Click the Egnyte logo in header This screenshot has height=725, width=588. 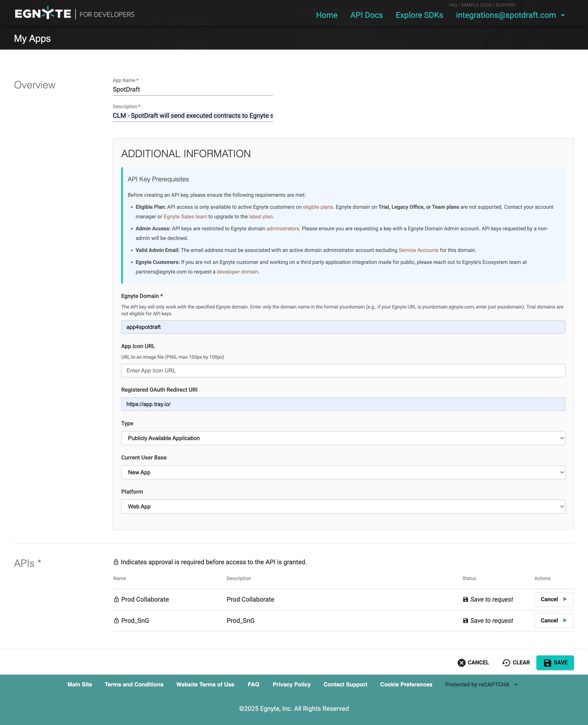(x=43, y=14)
